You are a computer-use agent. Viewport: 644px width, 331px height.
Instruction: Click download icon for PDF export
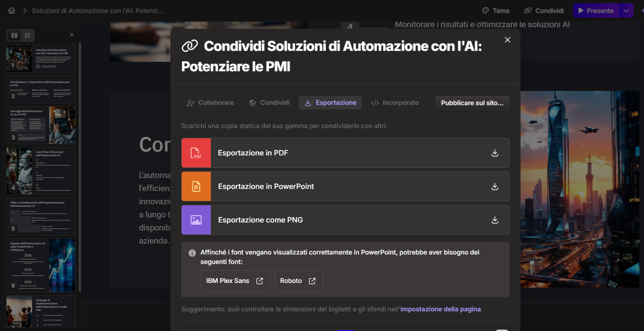[x=494, y=153]
